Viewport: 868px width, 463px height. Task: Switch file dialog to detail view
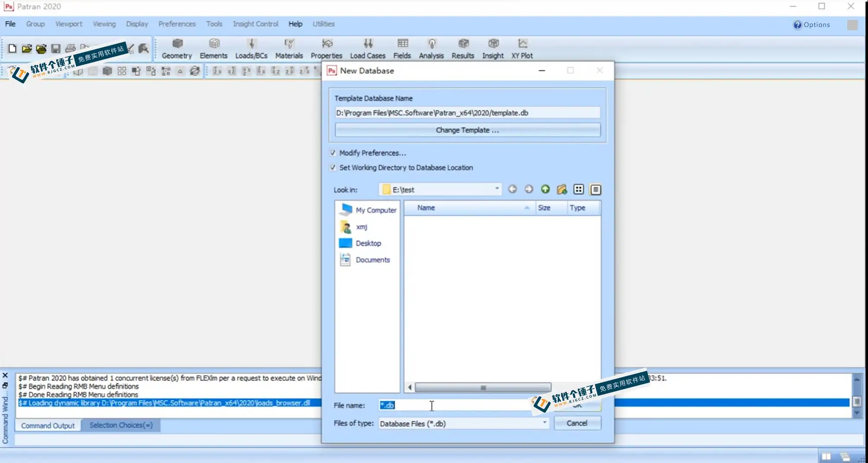pyautogui.click(x=596, y=189)
